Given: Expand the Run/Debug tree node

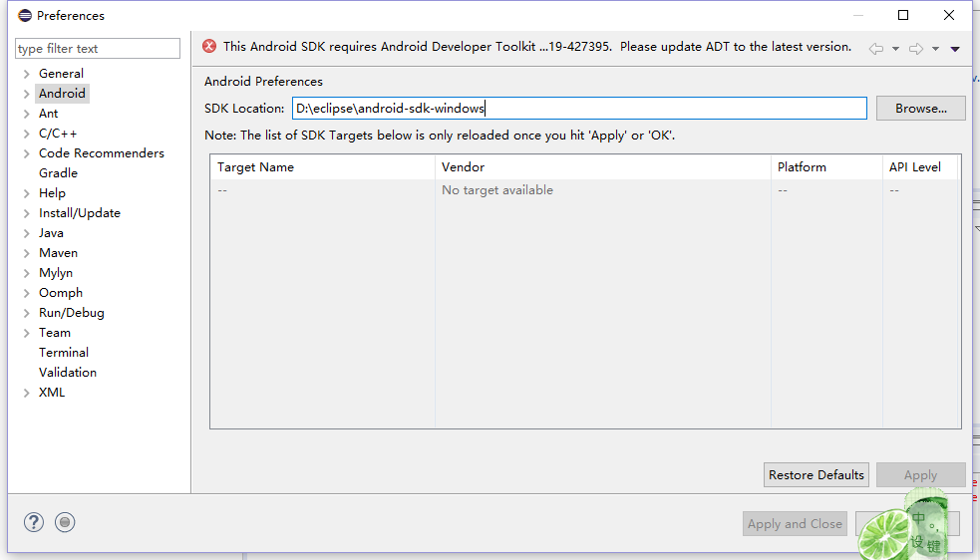Looking at the screenshot, I should pyautogui.click(x=26, y=313).
